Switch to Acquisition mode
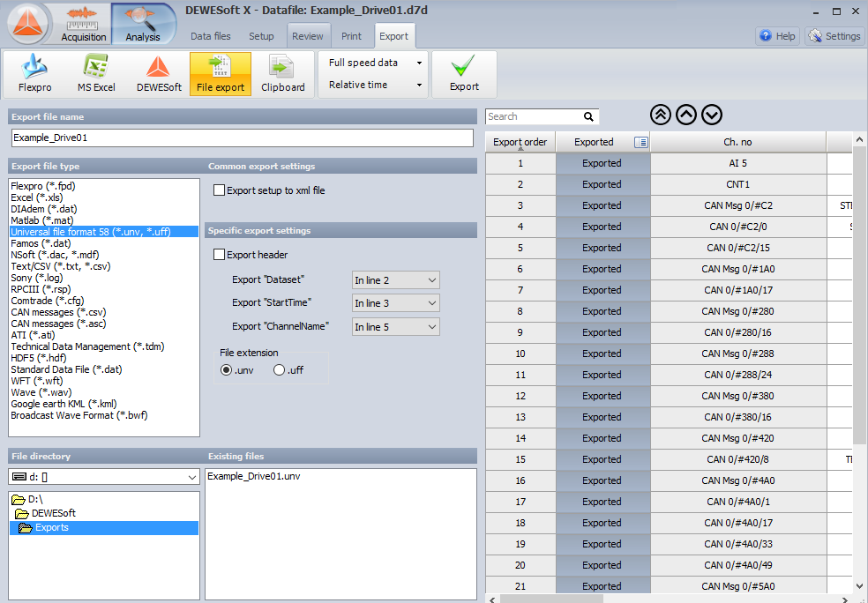The height and width of the screenshot is (603, 868). (x=83, y=25)
